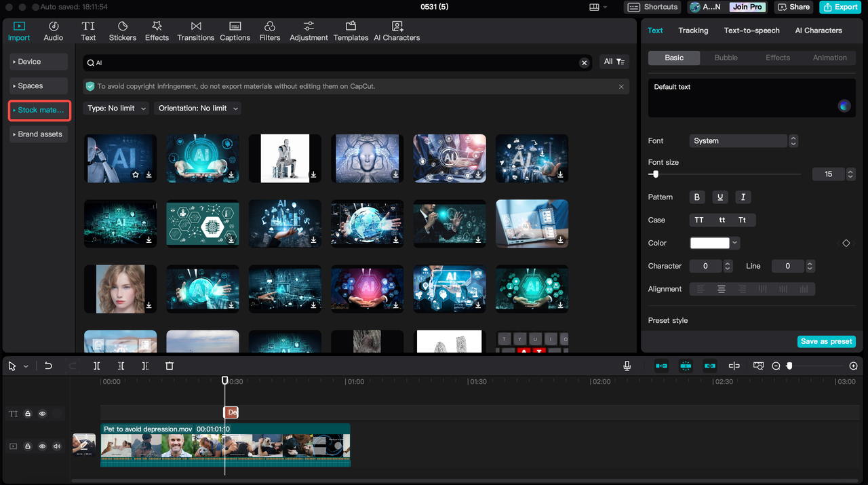Image resolution: width=868 pixels, height=485 pixels.
Task: Click the microphone record voiceover icon
Action: pyautogui.click(x=627, y=366)
